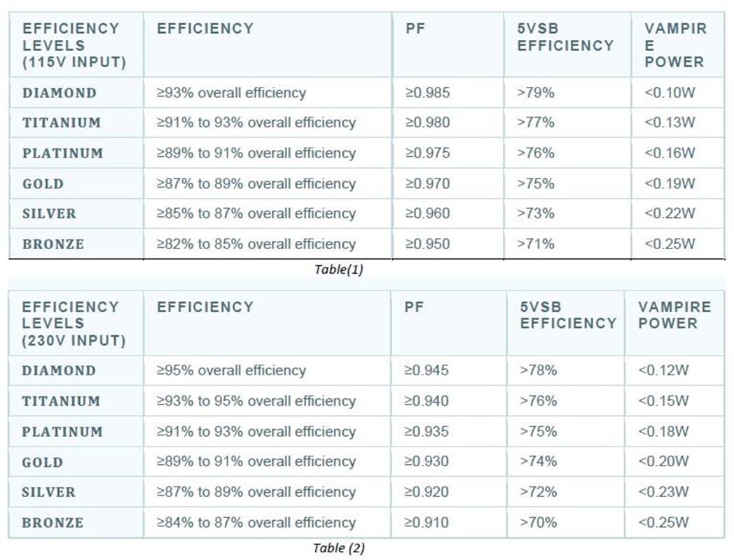The image size is (734, 560).
Task: Click the '>78%' 5VSB efficiency value
Action: (539, 370)
